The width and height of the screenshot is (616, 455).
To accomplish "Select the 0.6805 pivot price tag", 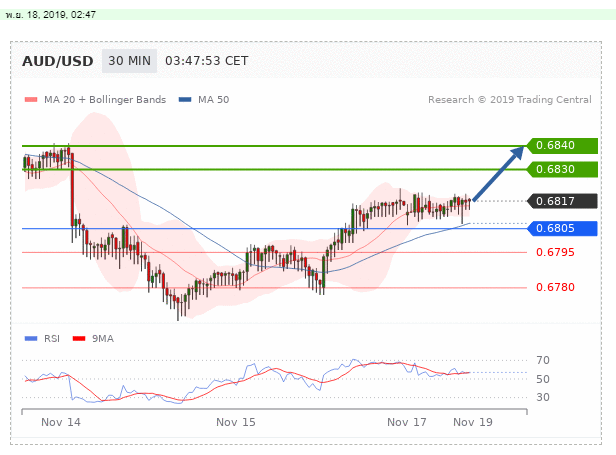I will [562, 228].
